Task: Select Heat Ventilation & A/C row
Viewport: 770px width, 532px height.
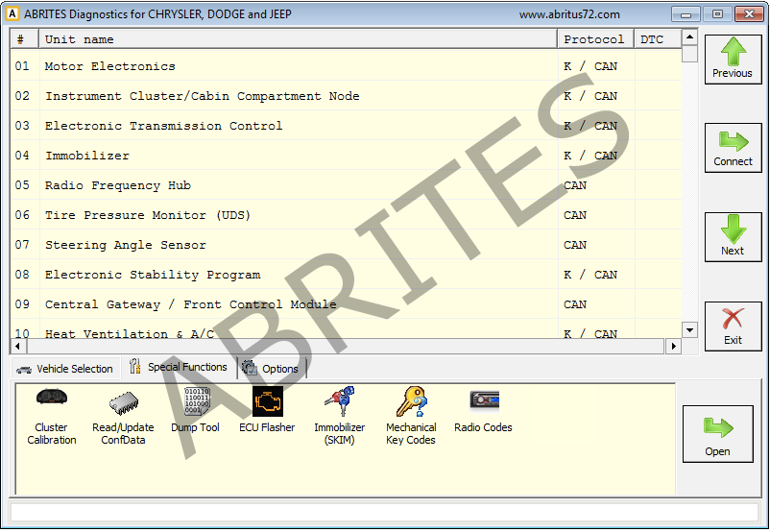Action: (x=346, y=329)
